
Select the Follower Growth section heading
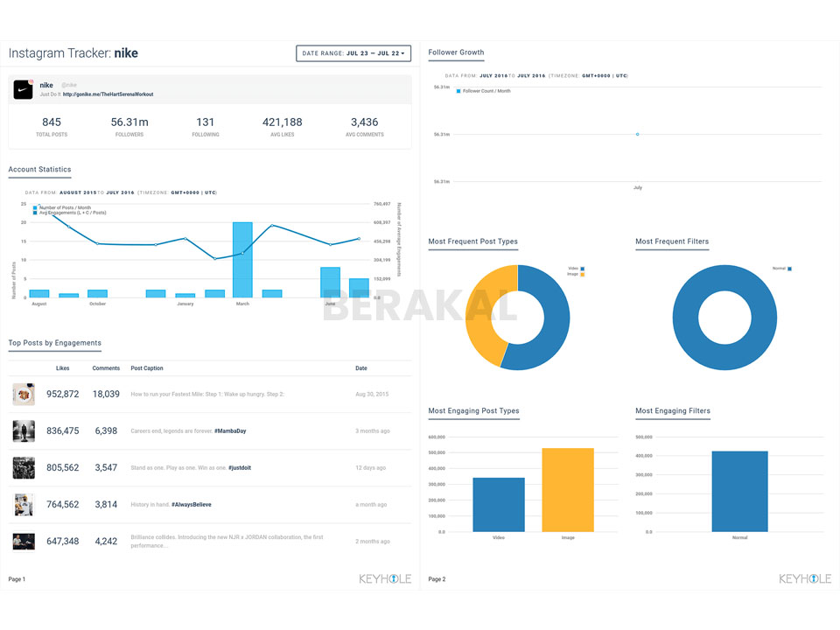tap(456, 52)
